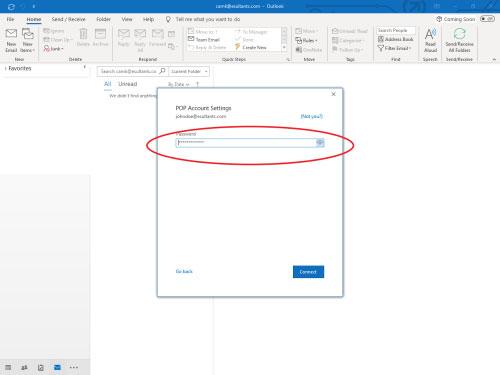The image size is (500, 375).
Task: Click the Coming Soon megaphone icon
Action: tap(439, 19)
